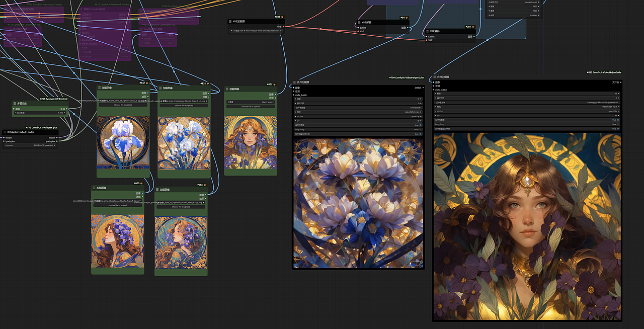Viewport: 644px width, 329px height.
Task: Click choose file to upload in node #680
Action: [118, 205]
